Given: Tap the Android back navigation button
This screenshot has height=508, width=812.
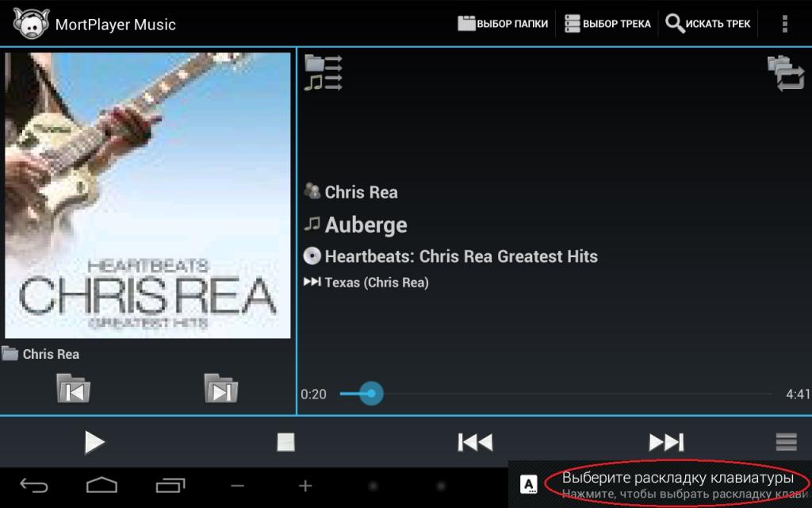Looking at the screenshot, I should pos(34,486).
